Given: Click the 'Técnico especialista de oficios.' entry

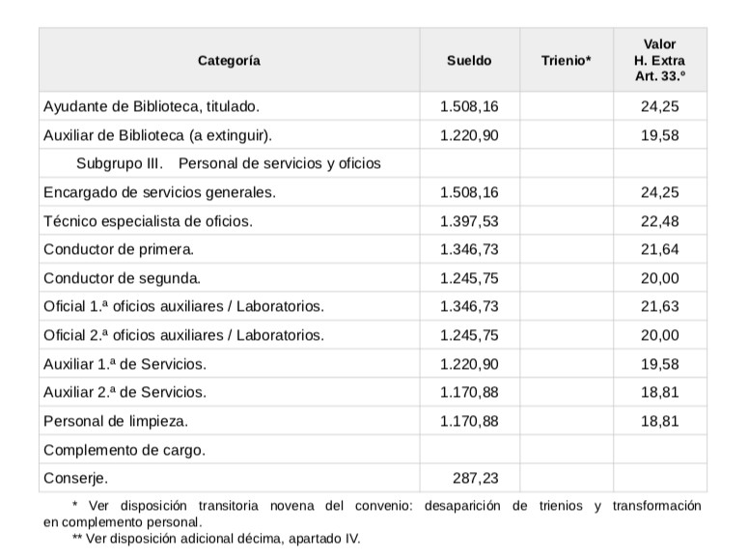Looking at the screenshot, I should tap(148, 221).
